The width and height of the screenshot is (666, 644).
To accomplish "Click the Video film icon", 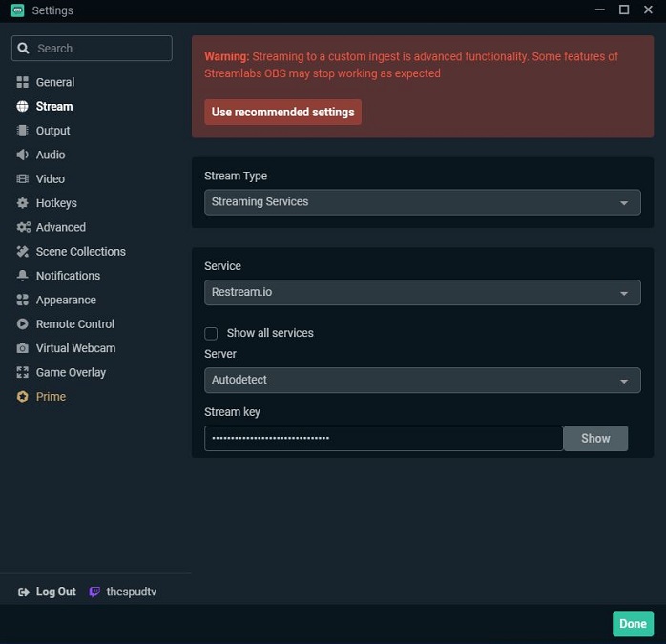I will (x=23, y=178).
